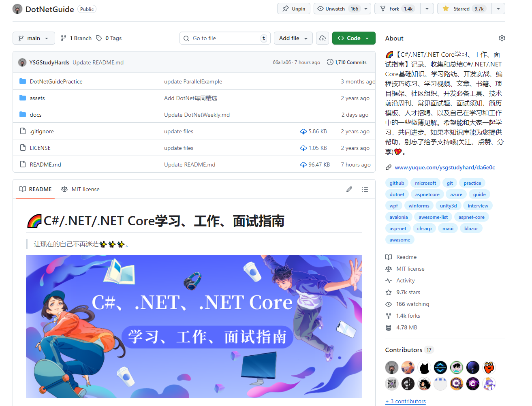The width and height of the screenshot is (532, 406).
Task: Toggle the Starred button
Action: (464, 9)
